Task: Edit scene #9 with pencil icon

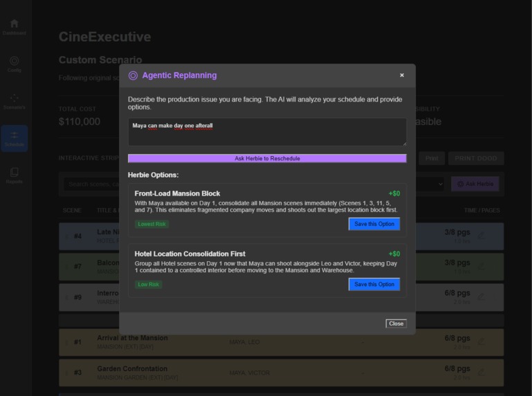Action: [481, 297]
